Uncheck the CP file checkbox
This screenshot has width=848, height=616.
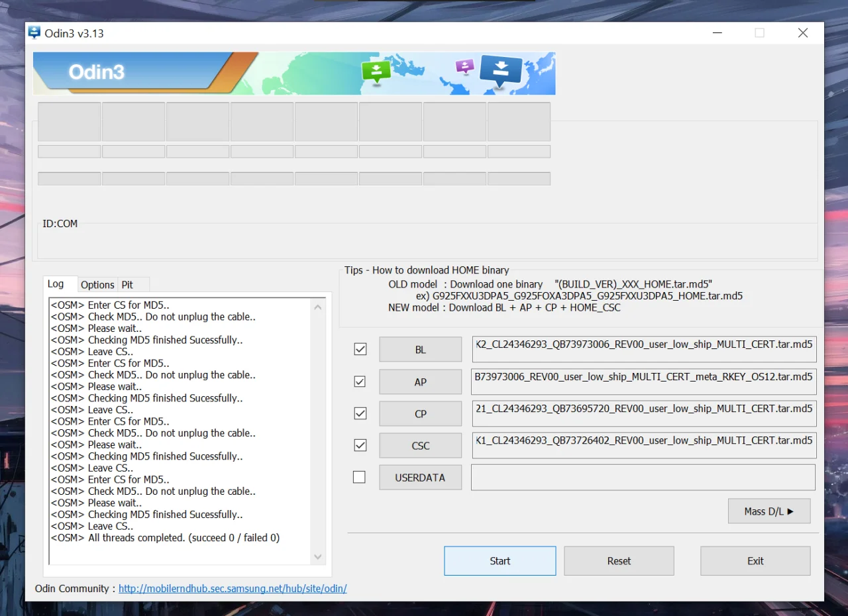point(360,413)
